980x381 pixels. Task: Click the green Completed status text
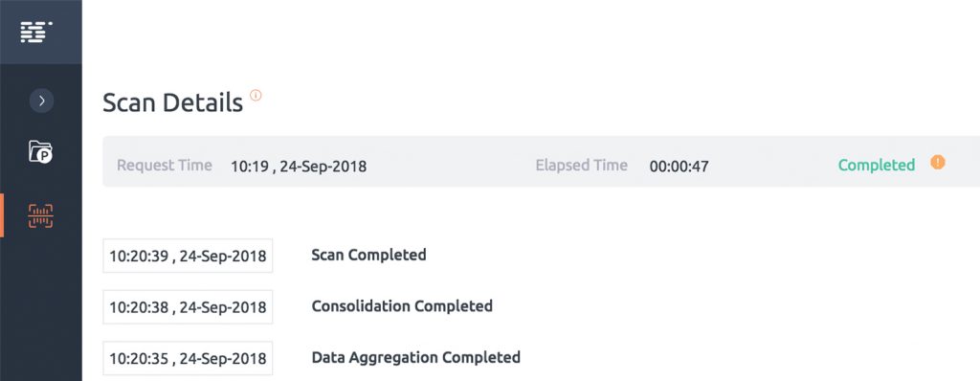877,166
